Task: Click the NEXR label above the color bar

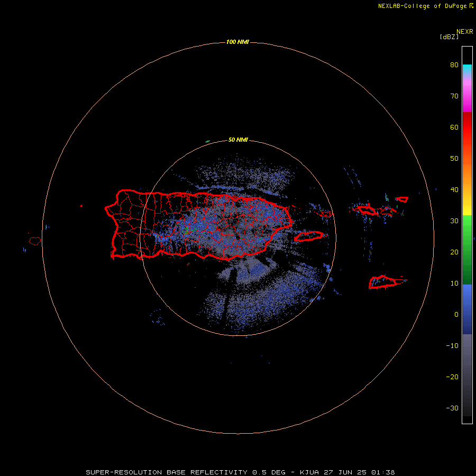Action: [465, 32]
